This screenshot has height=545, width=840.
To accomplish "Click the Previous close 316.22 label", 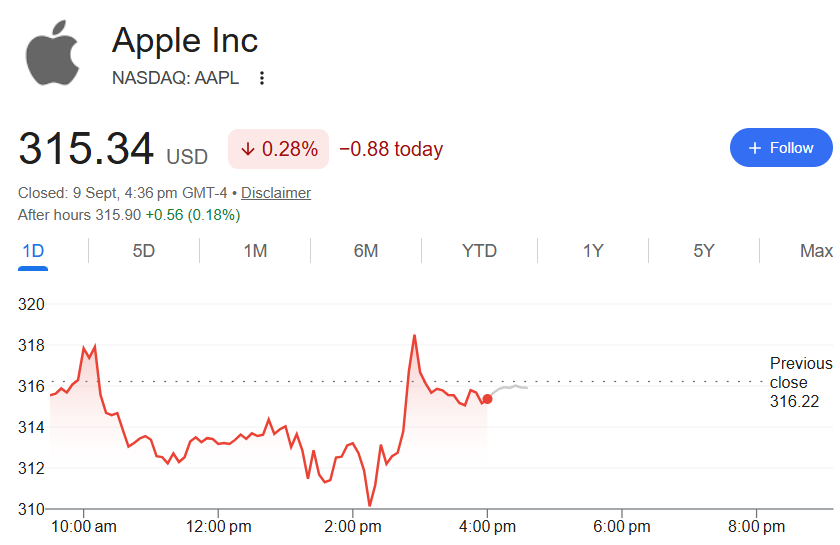I will tap(801, 382).
